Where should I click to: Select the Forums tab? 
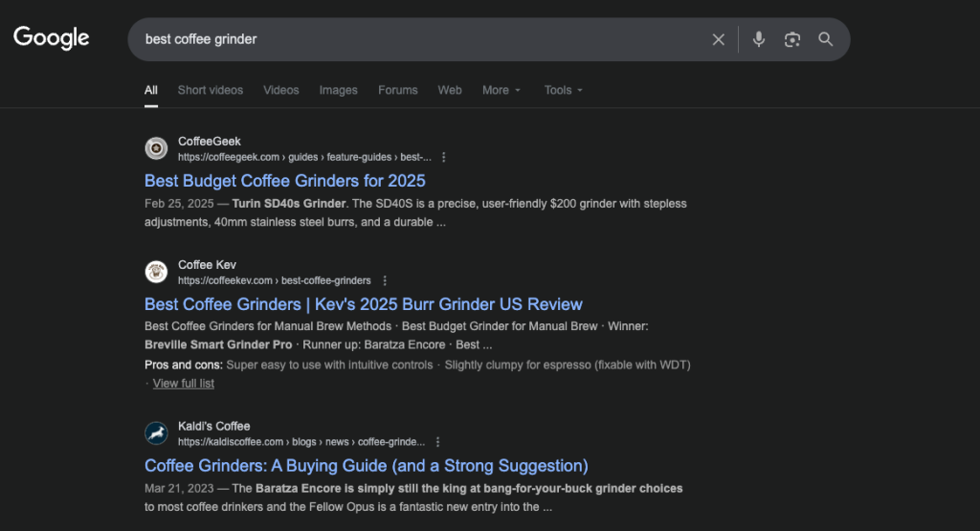(x=397, y=90)
